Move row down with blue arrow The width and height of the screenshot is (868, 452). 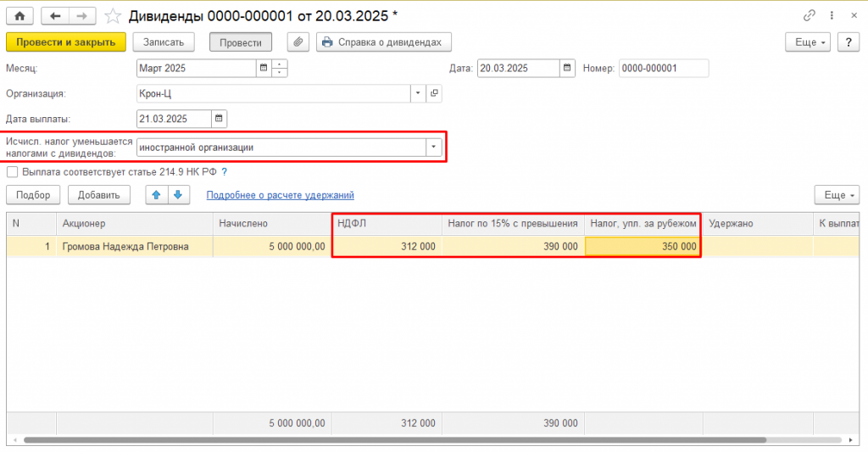(178, 195)
